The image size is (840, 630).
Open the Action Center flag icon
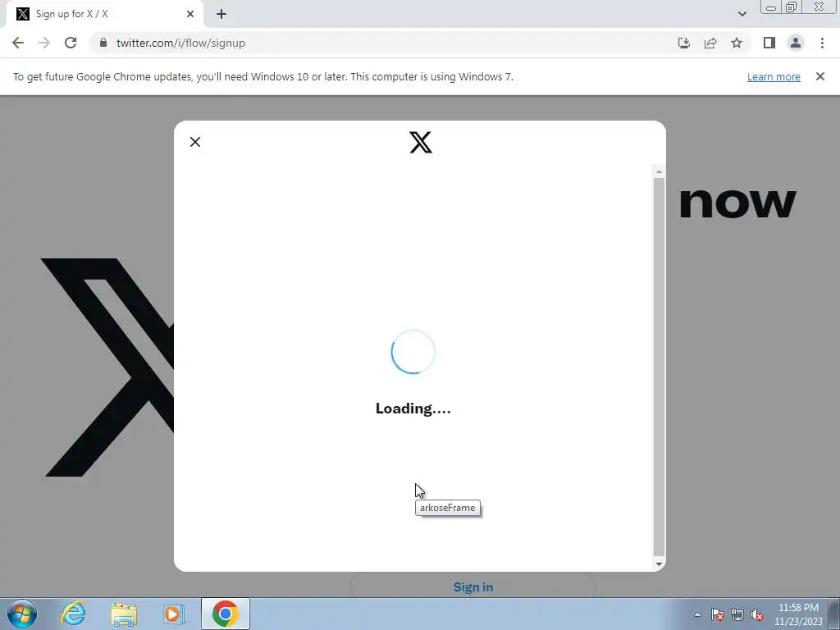(717, 614)
